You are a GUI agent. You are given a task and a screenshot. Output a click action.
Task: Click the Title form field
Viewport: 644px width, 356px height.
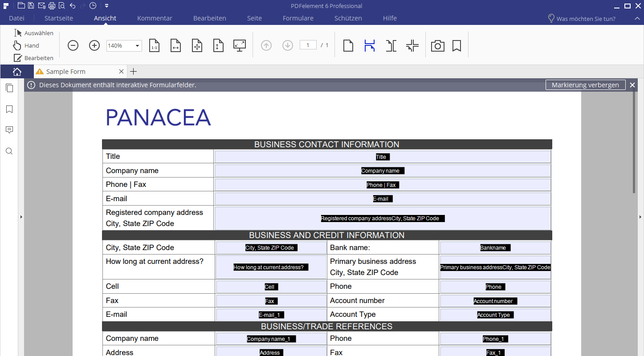pos(383,157)
